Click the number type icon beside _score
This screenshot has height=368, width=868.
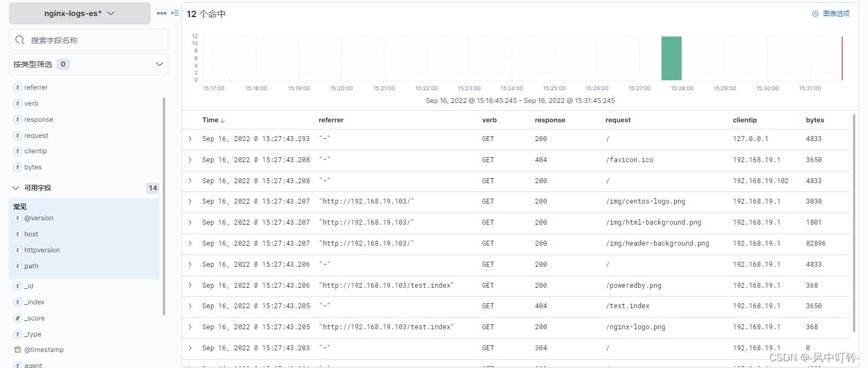(x=18, y=318)
